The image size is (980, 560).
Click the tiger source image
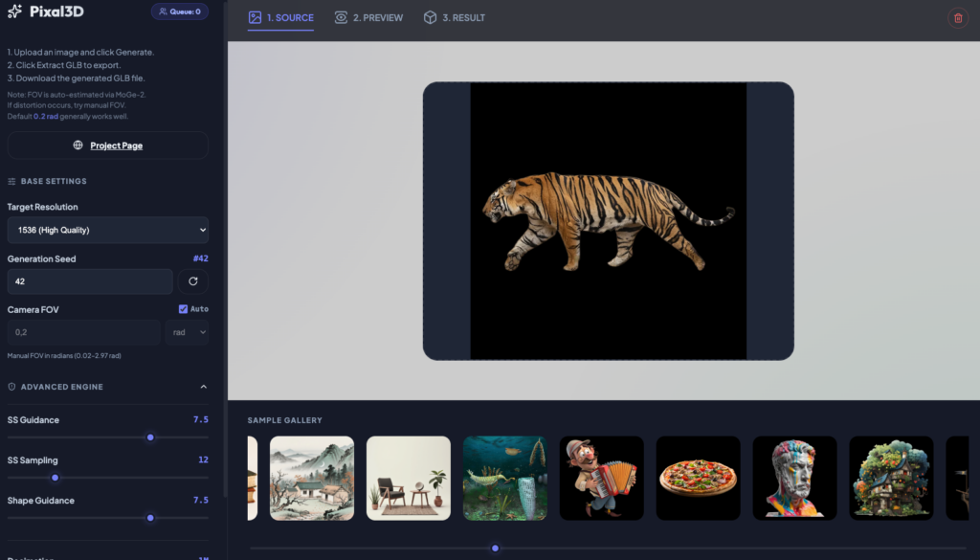[608, 220]
